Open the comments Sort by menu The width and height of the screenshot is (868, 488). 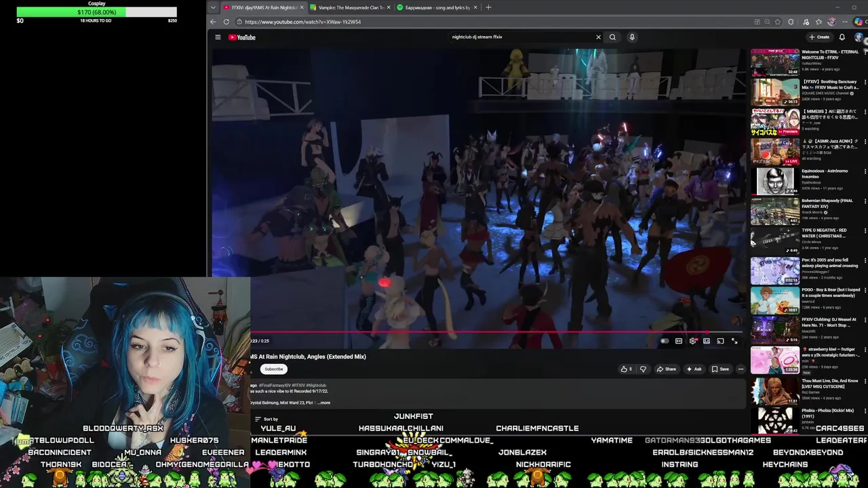[x=266, y=419]
